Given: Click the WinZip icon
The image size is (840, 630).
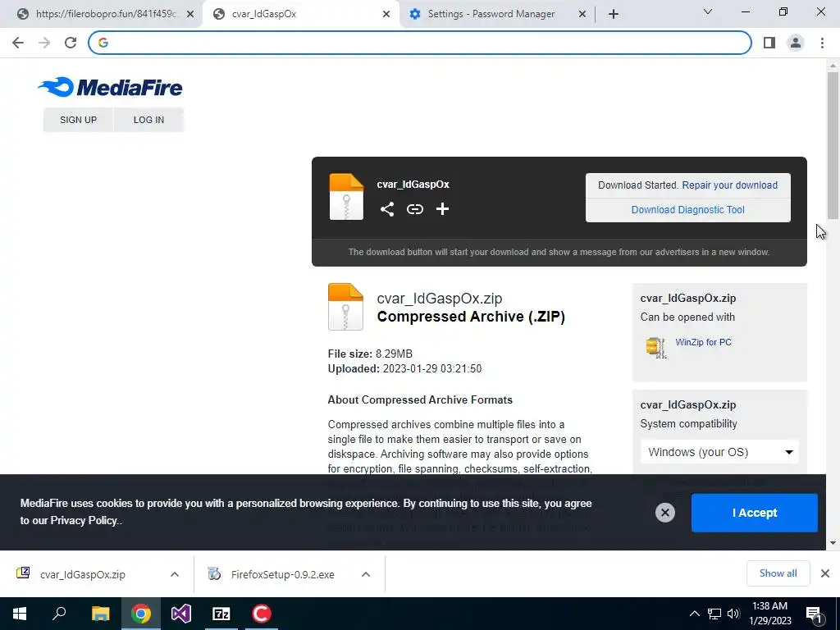Looking at the screenshot, I should 656,348.
